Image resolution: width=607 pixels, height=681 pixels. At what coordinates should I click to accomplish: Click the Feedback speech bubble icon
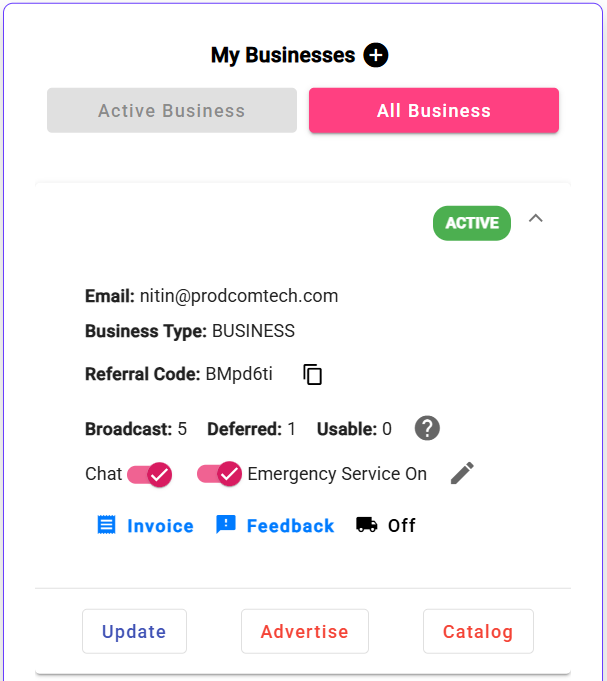click(x=226, y=525)
